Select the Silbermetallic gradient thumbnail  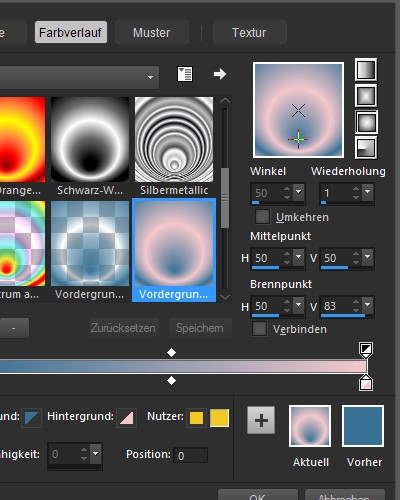click(174, 139)
